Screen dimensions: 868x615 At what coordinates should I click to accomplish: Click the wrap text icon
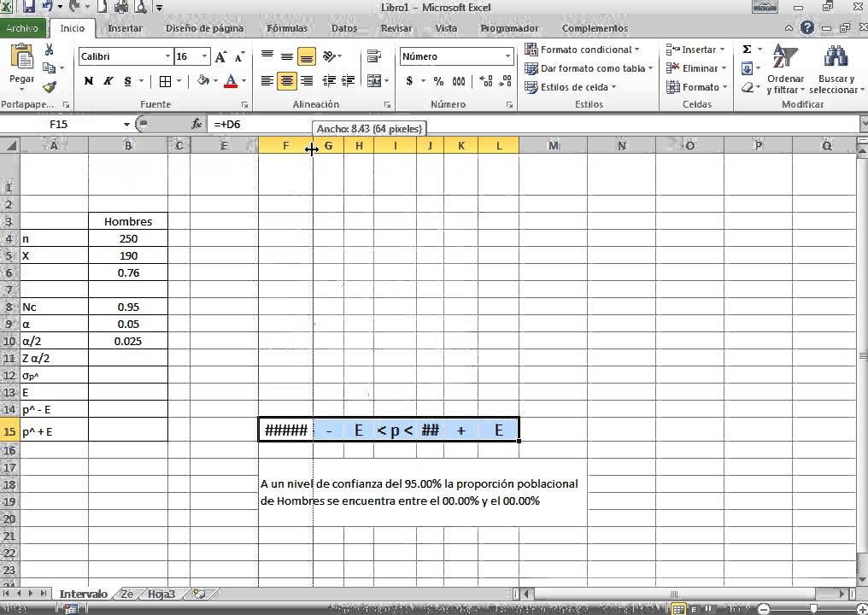pos(373,56)
